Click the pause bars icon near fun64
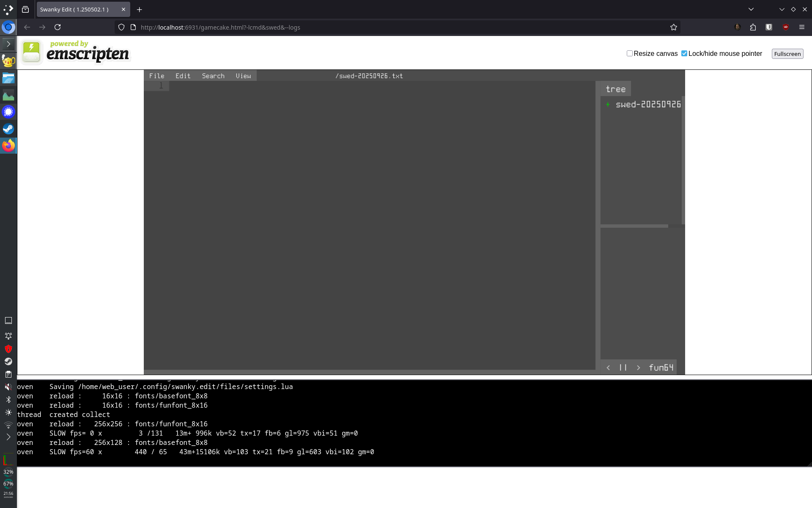 623,367
